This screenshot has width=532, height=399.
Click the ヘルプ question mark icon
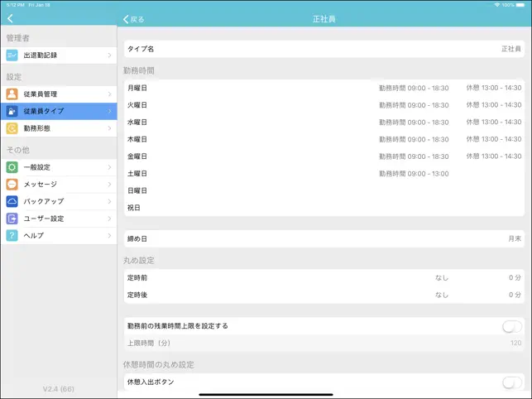pos(12,235)
